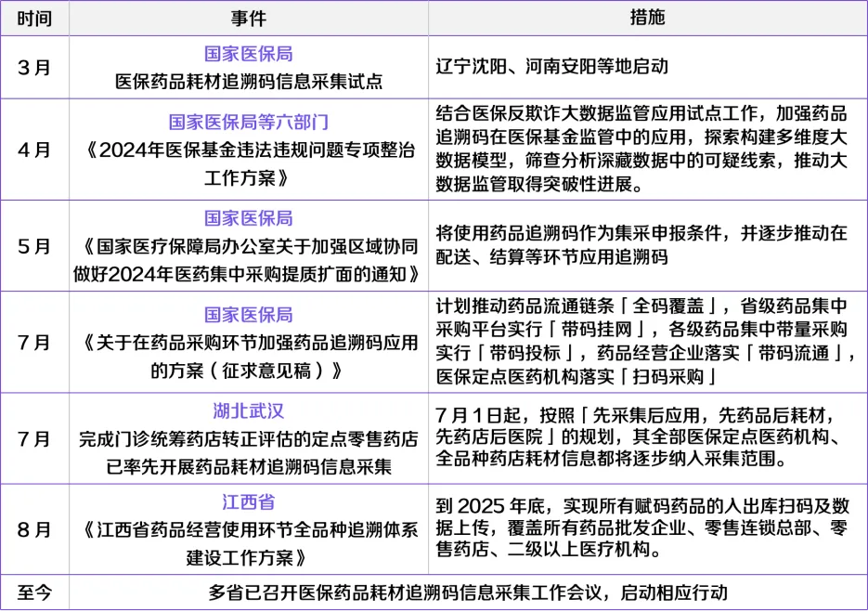Screen dimensions: 868x612
Task: Click the text 辽宁沈阳、河南安阳等地启动
Action: pos(551,68)
